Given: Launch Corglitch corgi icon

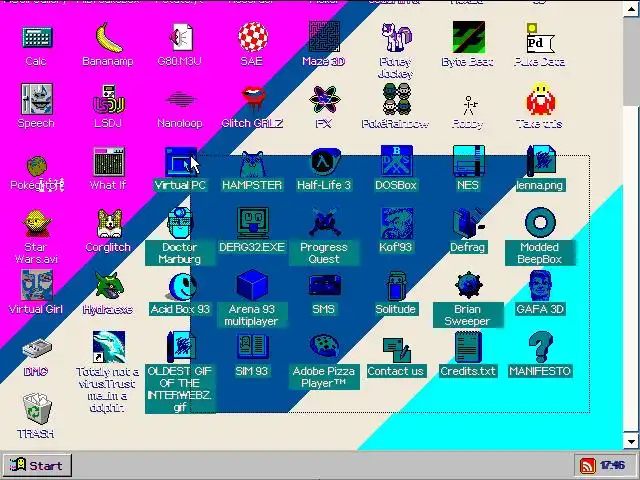Looking at the screenshot, I should point(109,224).
